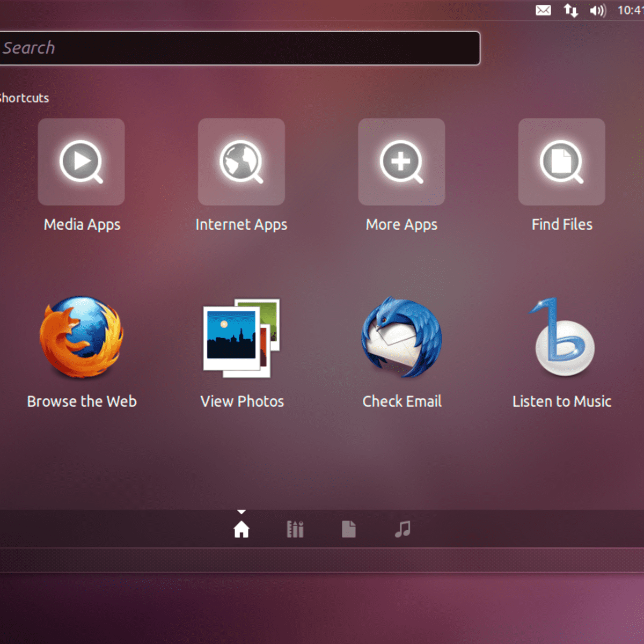644x644 pixels.
Task: Click the "Find Files" label
Action: (562, 224)
